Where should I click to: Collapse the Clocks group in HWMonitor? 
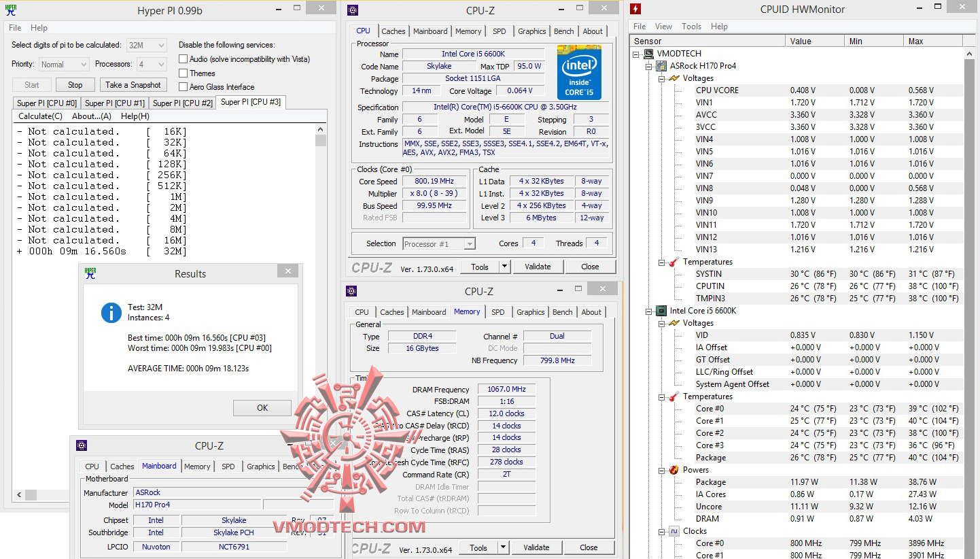click(x=662, y=531)
